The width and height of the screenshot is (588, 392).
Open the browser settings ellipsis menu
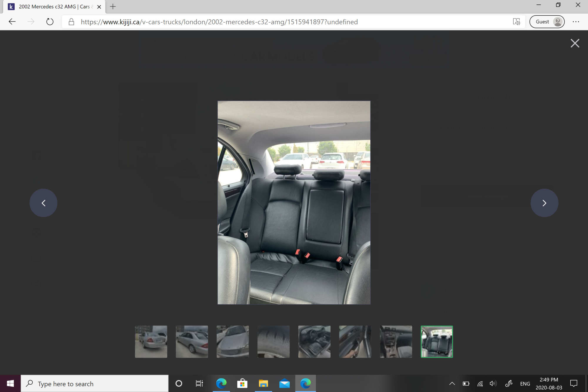pyautogui.click(x=576, y=22)
